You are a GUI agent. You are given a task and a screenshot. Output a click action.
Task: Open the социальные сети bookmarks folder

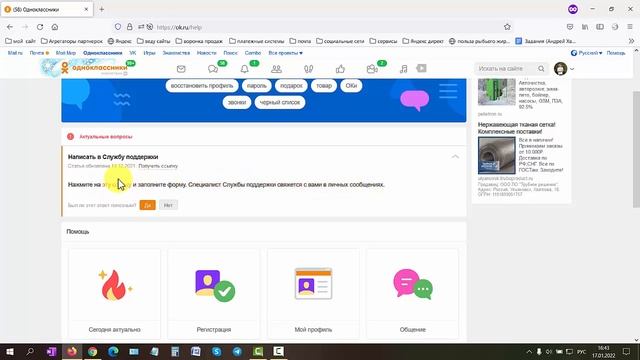click(340, 41)
